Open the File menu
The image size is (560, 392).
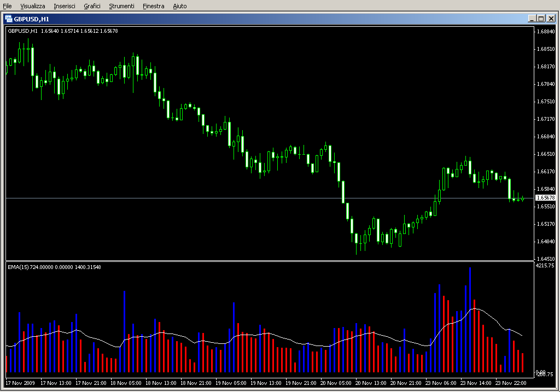tap(7, 6)
